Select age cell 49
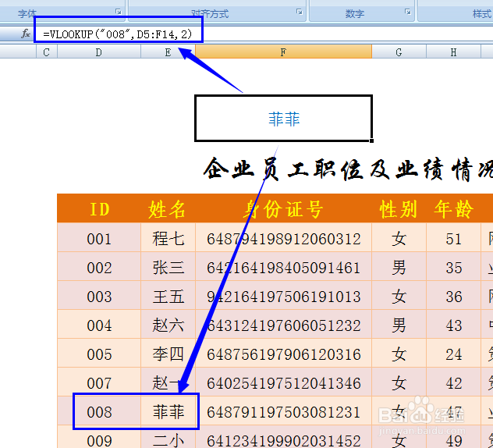 coord(453,437)
